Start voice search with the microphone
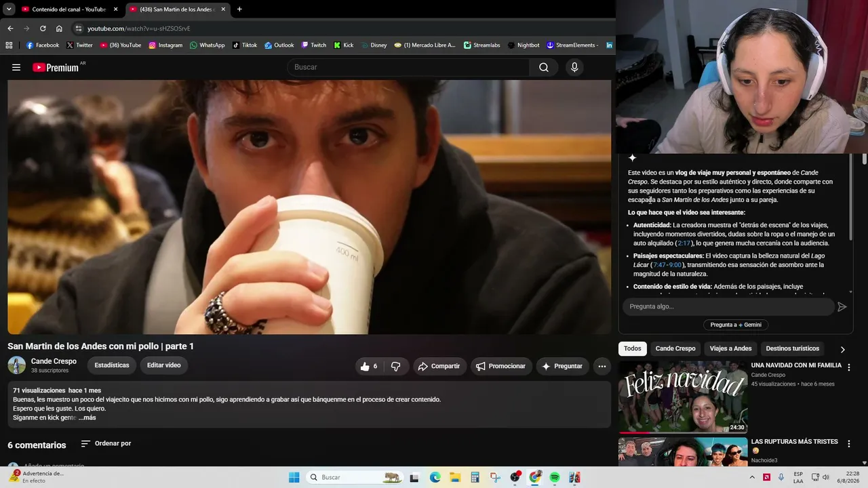 tap(574, 67)
